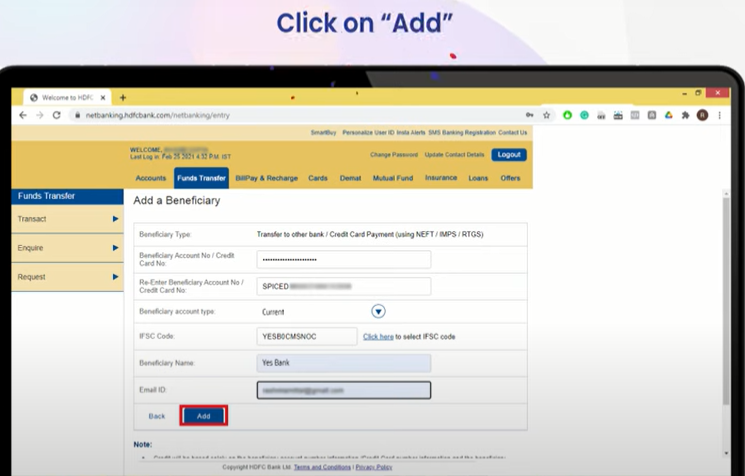Image resolution: width=745 pixels, height=476 pixels.
Task: Open the Chrome three-dot menu
Action: (x=719, y=115)
